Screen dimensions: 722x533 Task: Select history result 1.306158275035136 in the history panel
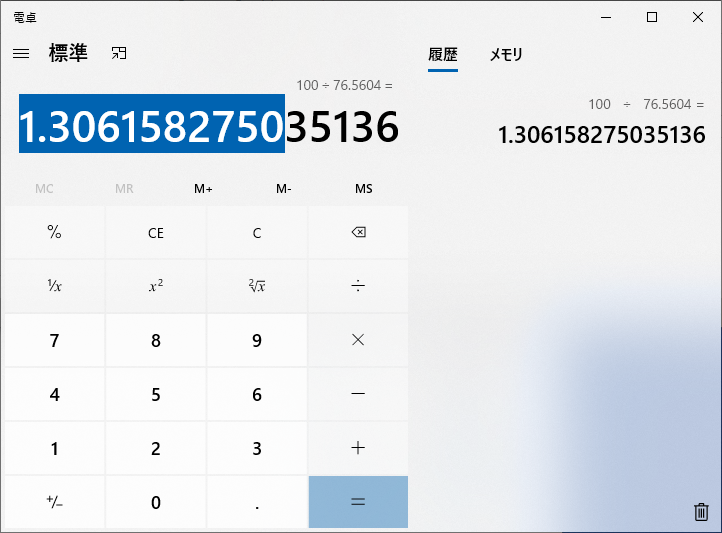601,135
